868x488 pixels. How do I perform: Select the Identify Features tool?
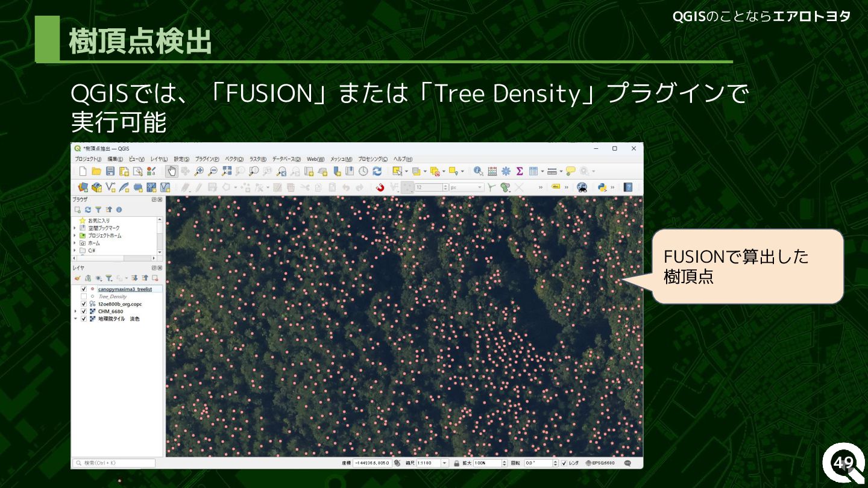pos(478,172)
